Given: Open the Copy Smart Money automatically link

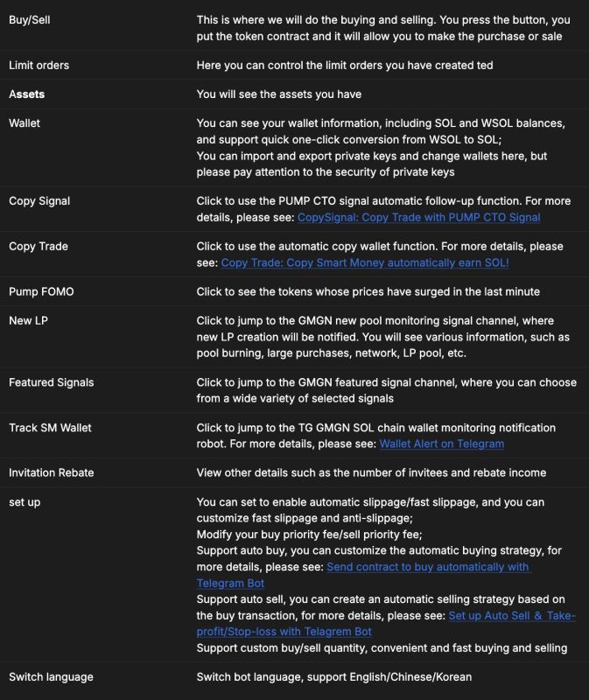Looking at the screenshot, I should tap(364, 262).
